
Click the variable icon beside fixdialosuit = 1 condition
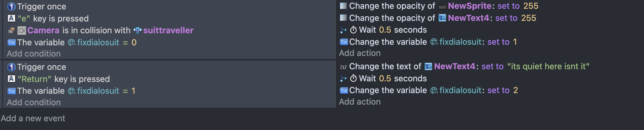(11, 91)
